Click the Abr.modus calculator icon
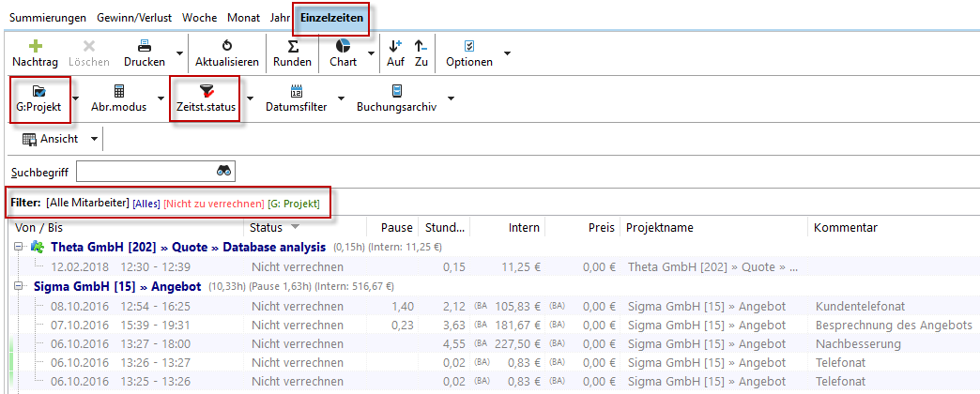The height and width of the screenshot is (394, 980). (x=119, y=91)
